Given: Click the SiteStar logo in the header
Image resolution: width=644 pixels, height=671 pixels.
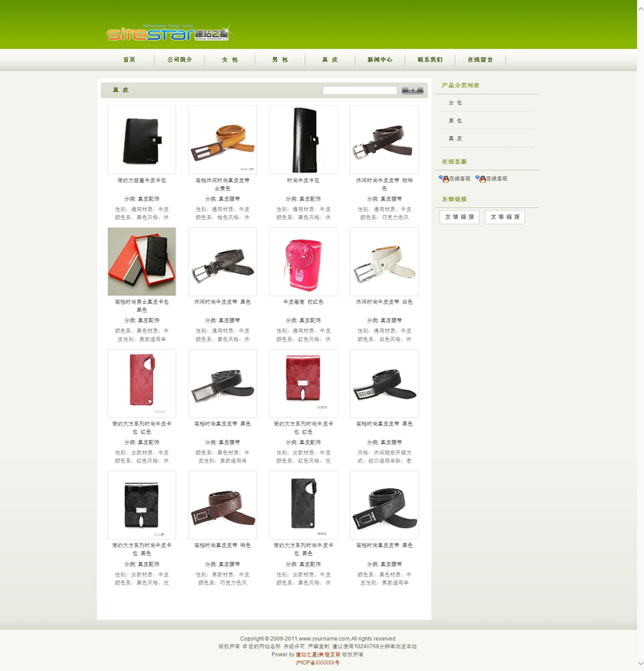Looking at the screenshot, I should pos(167,32).
